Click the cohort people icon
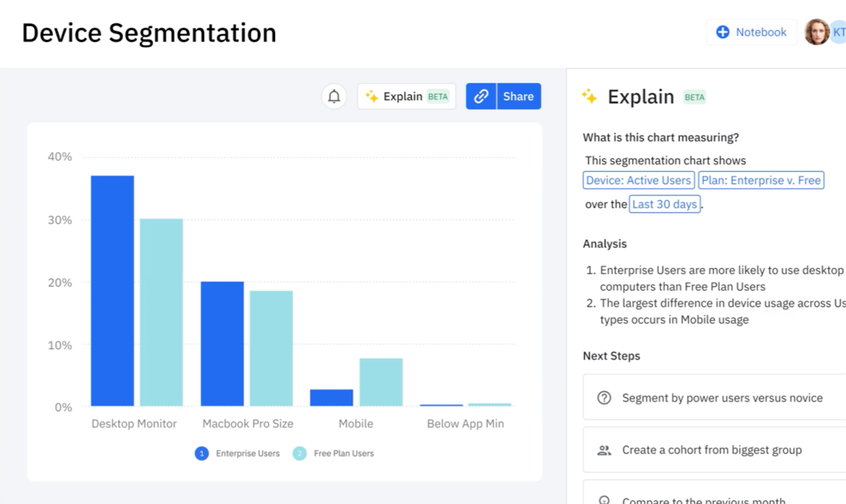Image resolution: width=846 pixels, height=504 pixels. (604, 450)
